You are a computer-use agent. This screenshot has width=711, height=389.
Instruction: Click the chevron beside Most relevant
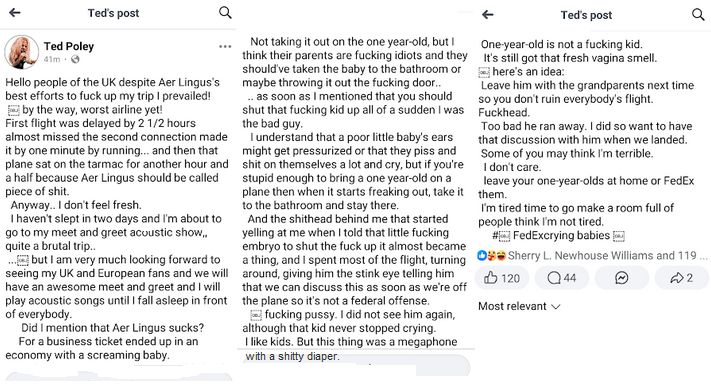(x=556, y=307)
